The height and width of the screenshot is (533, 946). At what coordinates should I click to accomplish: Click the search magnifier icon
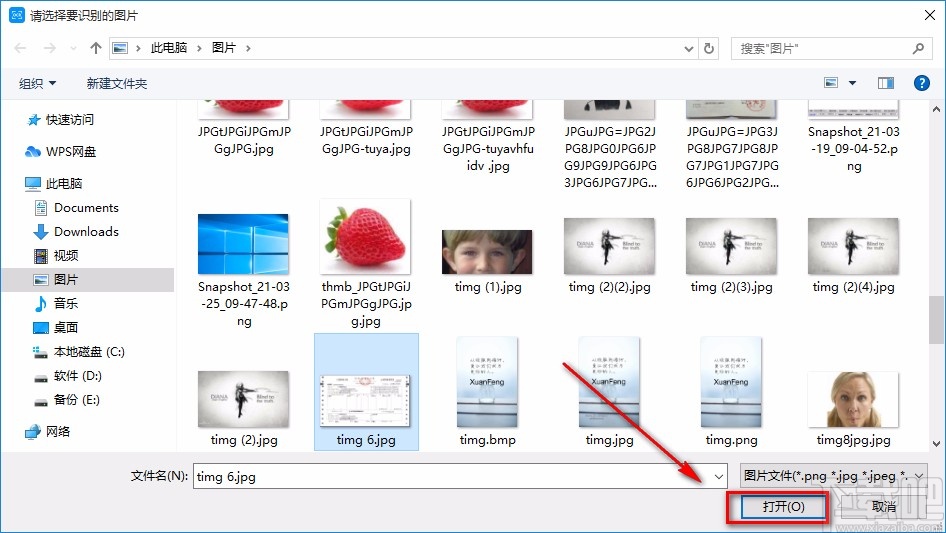918,48
